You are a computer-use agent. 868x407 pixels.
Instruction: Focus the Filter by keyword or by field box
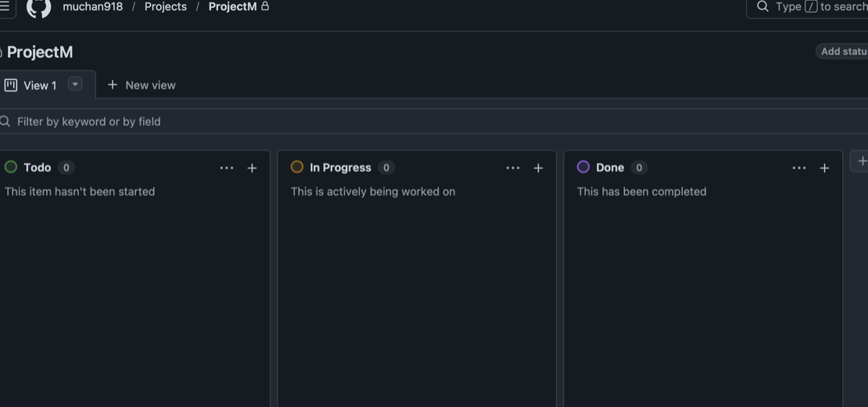pyautogui.click(x=434, y=121)
